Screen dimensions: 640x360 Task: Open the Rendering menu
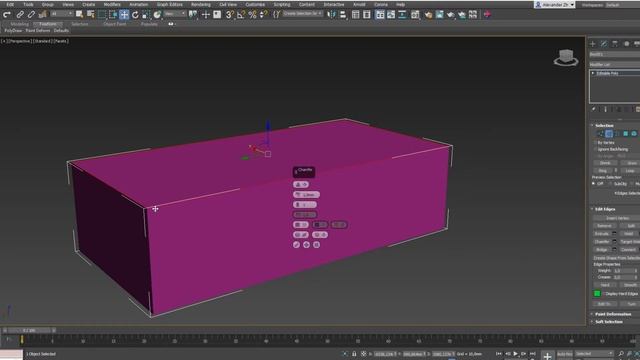click(201, 4)
